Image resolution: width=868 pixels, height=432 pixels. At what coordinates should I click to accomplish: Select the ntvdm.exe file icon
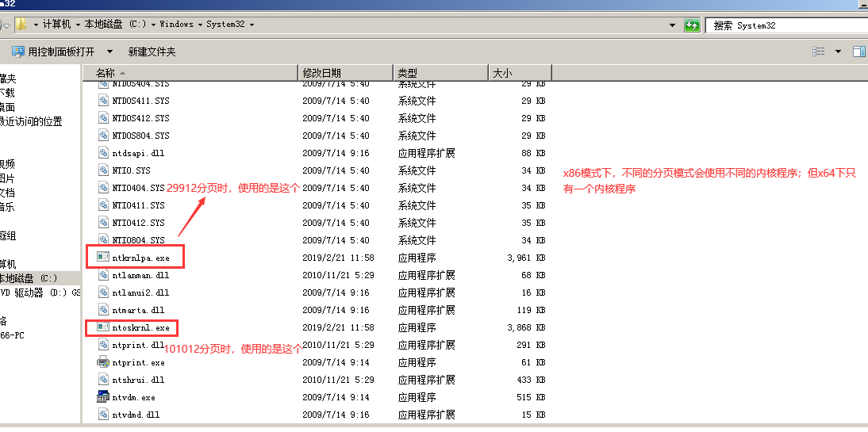point(102,397)
